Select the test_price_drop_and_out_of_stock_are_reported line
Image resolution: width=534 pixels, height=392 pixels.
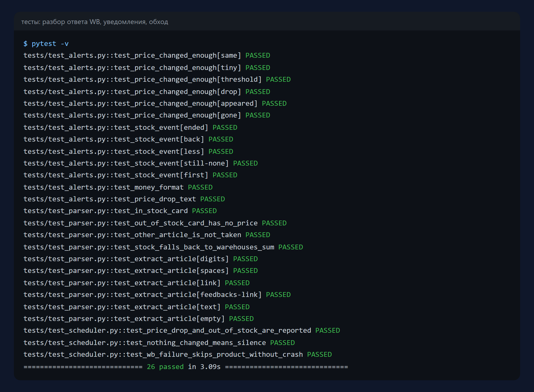coord(182,331)
